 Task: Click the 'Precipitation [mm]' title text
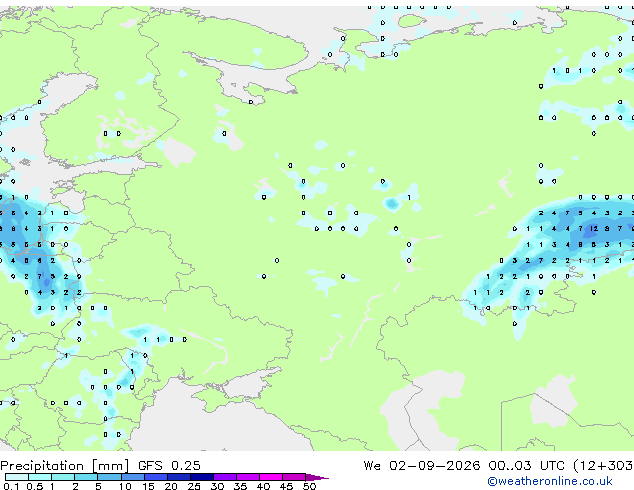pyautogui.click(x=65, y=466)
